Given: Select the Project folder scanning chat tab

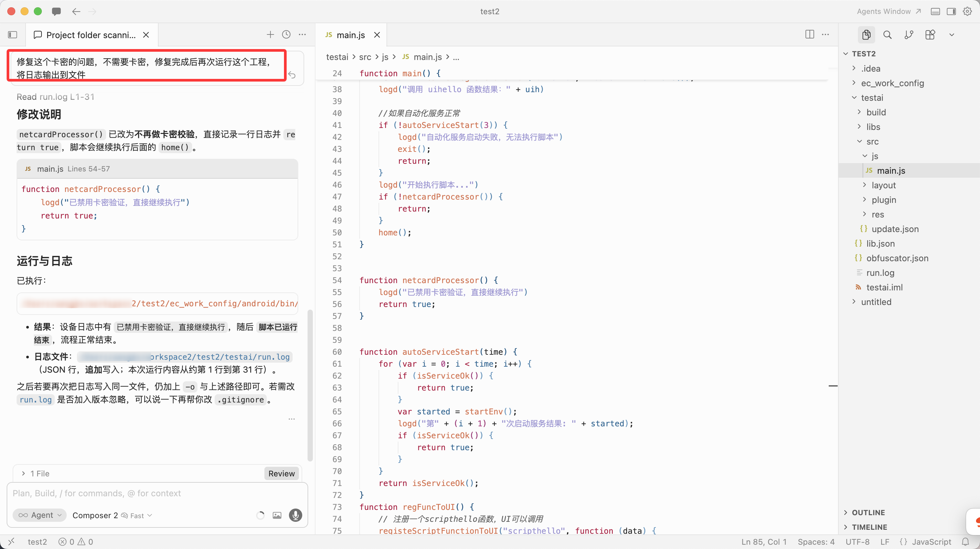Looking at the screenshot, I should pyautogui.click(x=91, y=35).
